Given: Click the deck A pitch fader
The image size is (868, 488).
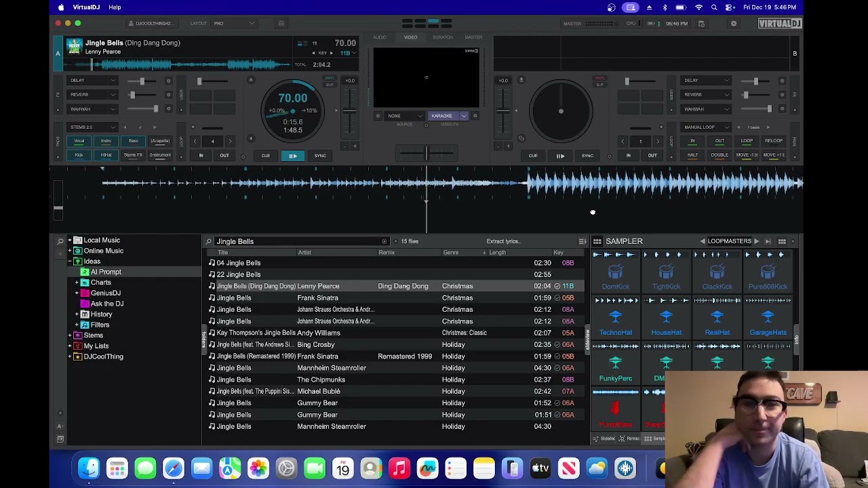Looking at the screenshot, I should click(x=350, y=111).
